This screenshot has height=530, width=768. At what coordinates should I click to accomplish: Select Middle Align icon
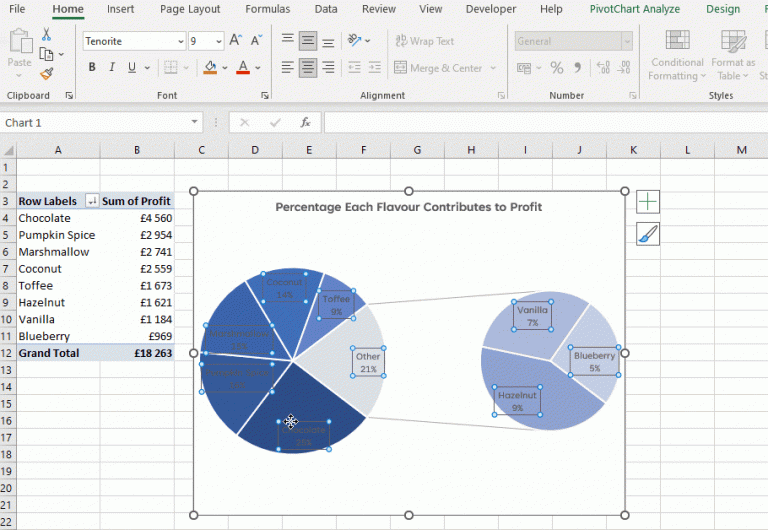point(308,41)
